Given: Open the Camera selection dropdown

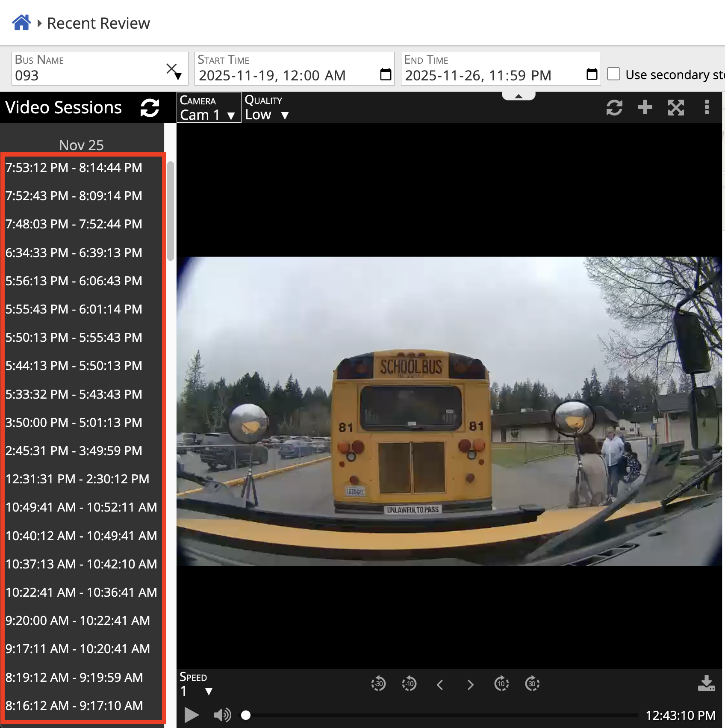Looking at the screenshot, I should tap(209, 108).
